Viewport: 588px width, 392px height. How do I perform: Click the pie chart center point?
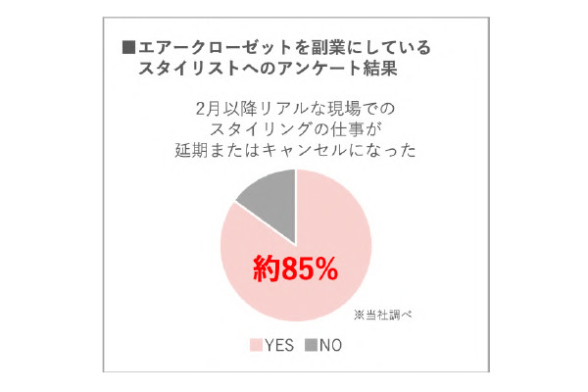296,245
